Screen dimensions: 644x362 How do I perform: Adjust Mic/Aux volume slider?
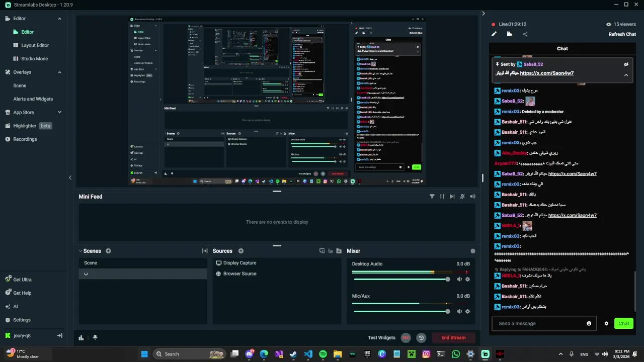pos(401,311)
